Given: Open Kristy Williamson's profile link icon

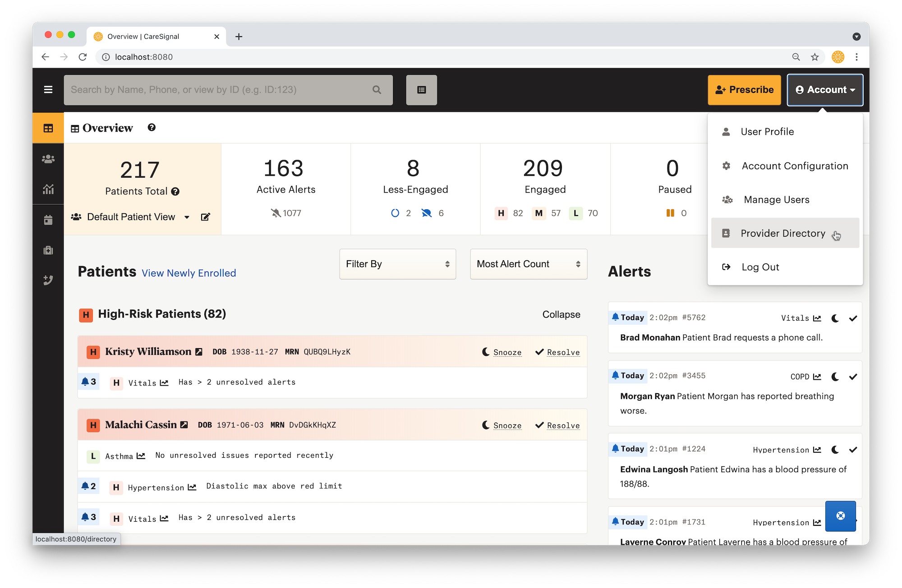Looking at the screenshot, I should click(x=199, y=352).
